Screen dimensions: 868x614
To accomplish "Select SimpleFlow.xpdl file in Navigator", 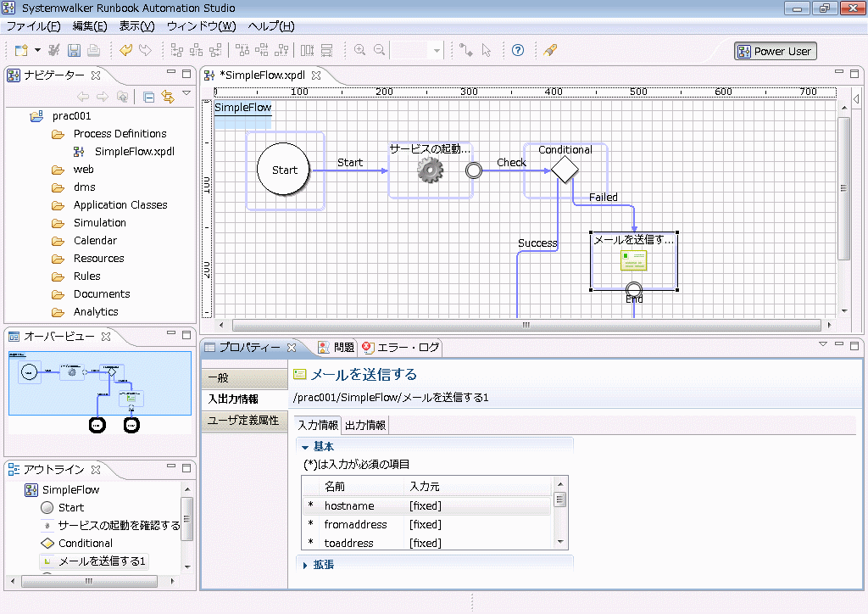I will [x=135, y=151].
